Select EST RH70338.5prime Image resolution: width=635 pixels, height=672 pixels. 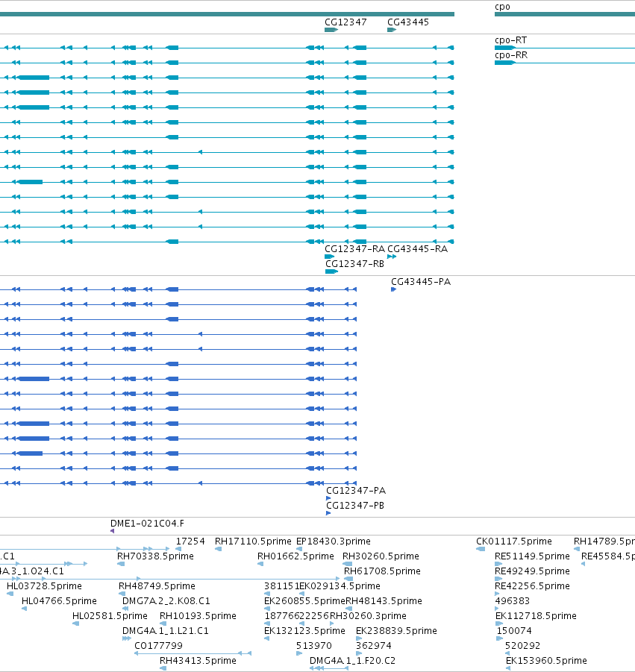tap(155, 556)
